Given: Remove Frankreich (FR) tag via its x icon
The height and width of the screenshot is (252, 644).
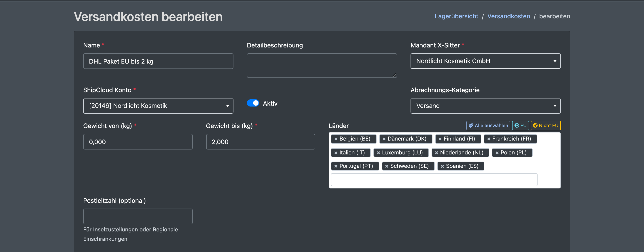Looking at the screenshot, I should [x=489, y=139].
